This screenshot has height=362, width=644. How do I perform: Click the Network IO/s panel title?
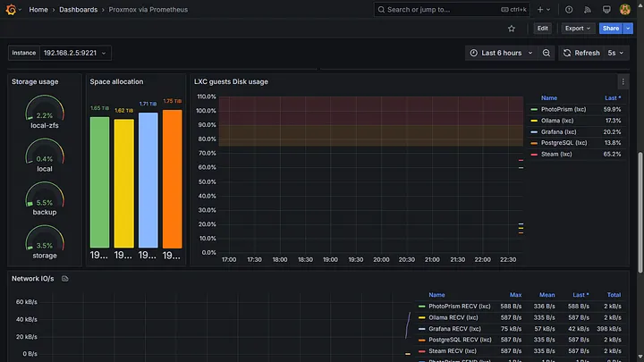[x=32, y=279]
